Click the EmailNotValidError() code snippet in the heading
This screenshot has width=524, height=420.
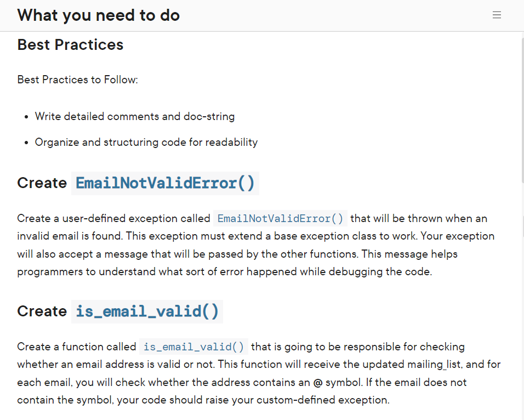coord(165,183)
